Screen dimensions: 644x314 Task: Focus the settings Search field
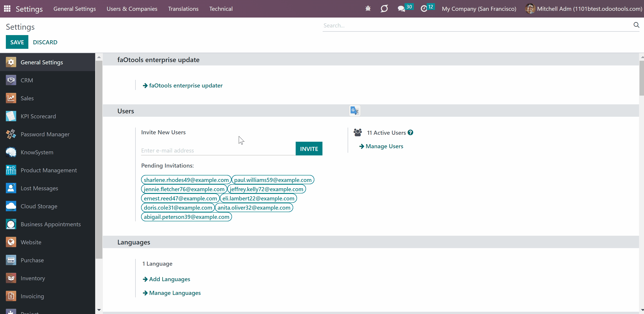(x=477, y=25)
